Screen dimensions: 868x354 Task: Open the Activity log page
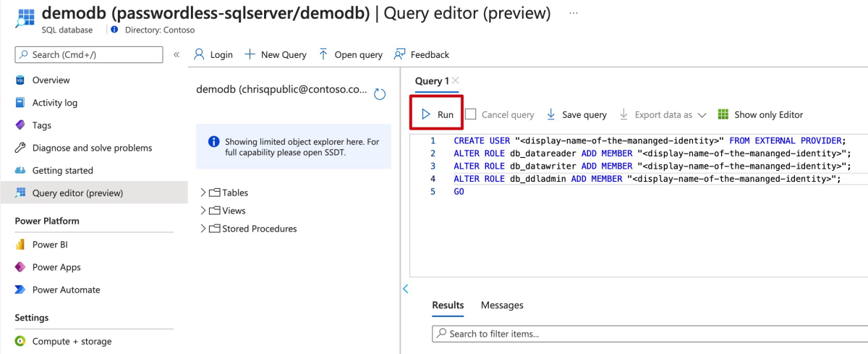point(55,103)
